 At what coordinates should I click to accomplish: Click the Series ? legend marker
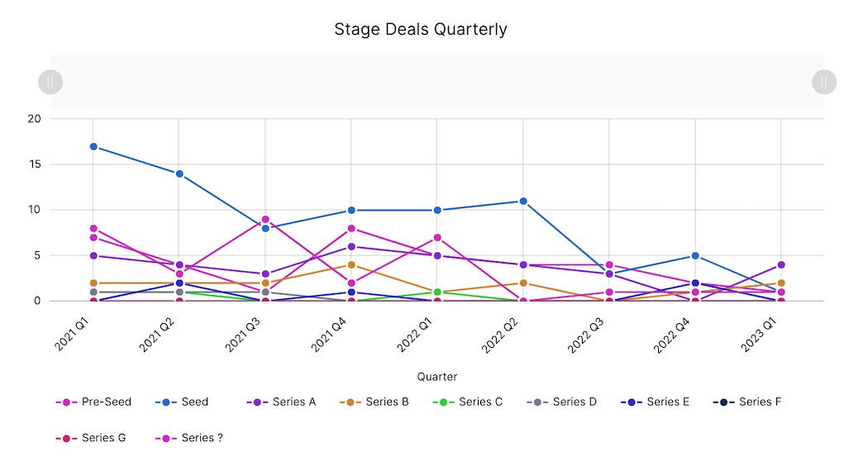(167, 438)
